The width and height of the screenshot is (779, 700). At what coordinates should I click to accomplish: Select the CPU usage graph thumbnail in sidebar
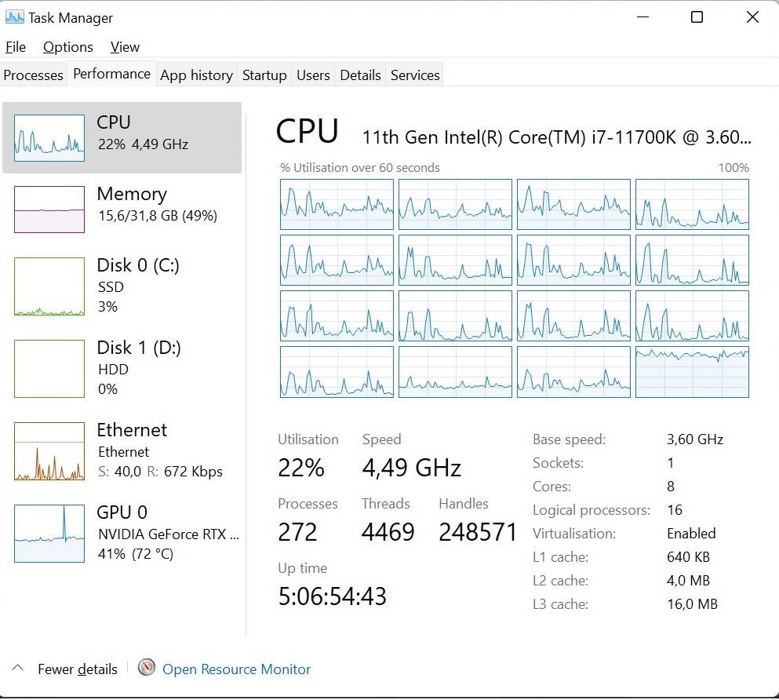49,138
